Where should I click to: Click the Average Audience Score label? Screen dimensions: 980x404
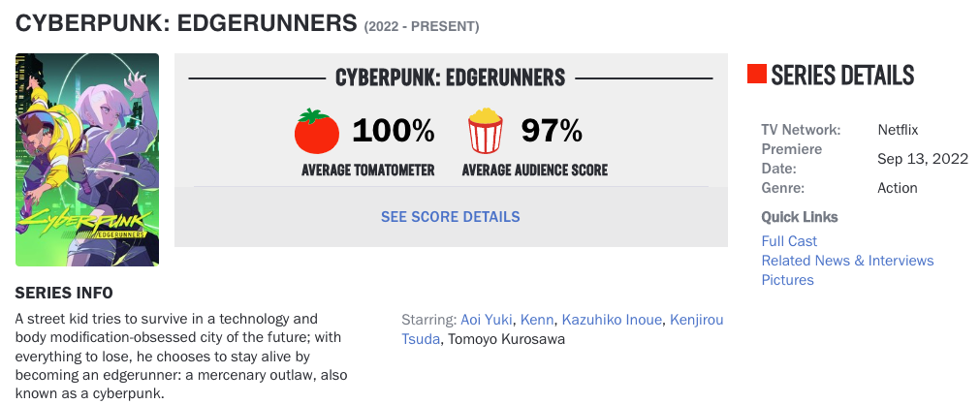[x=535, y=170]
